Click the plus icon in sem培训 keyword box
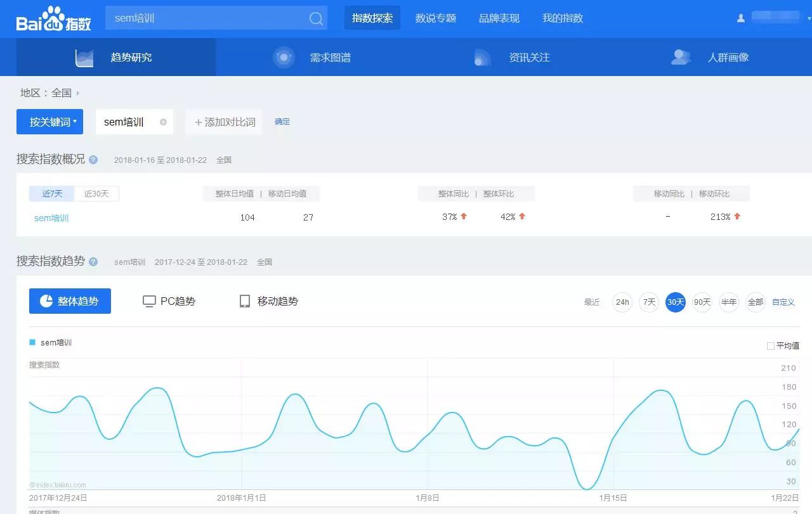Screen dimensions: 812x514 163,122
